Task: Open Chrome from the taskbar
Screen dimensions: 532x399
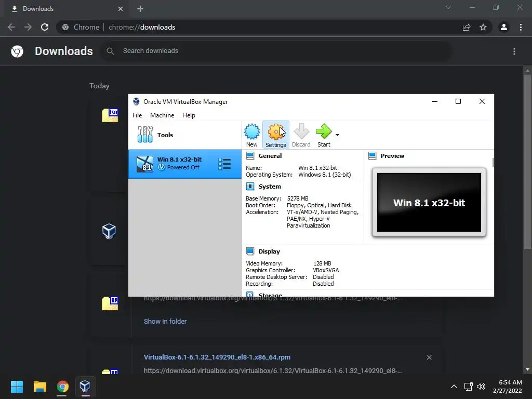Action: (62, 387)
